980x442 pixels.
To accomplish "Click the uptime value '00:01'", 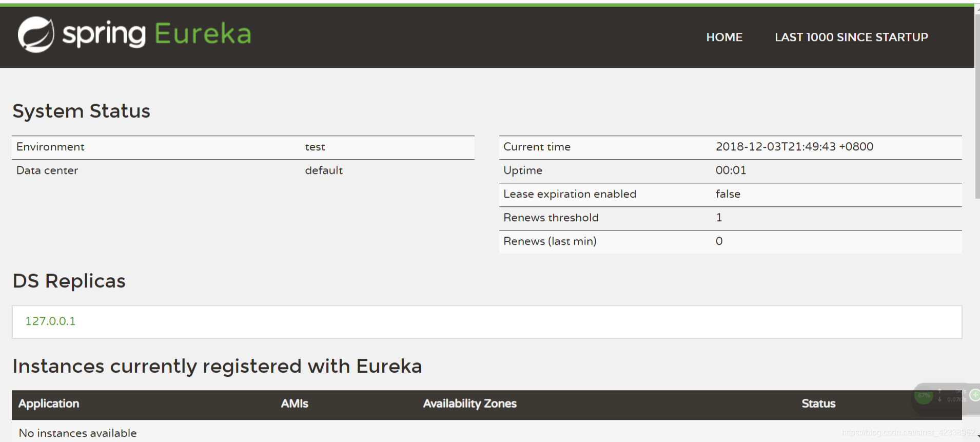I will click(731, 170).
